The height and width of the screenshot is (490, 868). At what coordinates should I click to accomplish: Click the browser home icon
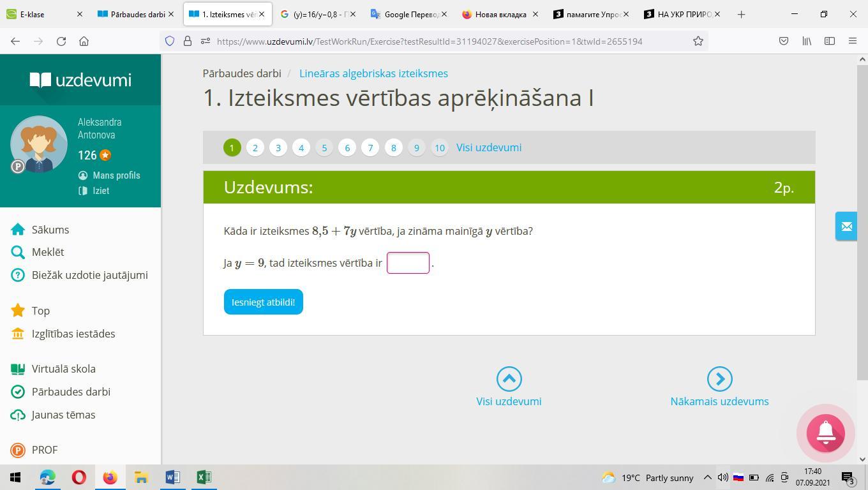tap(84, 41)
